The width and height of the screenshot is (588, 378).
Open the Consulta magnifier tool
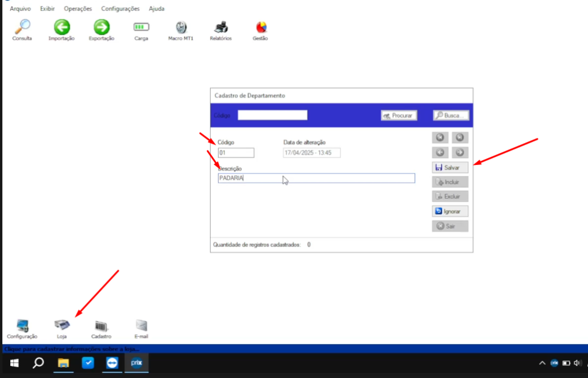click(22, 27)
